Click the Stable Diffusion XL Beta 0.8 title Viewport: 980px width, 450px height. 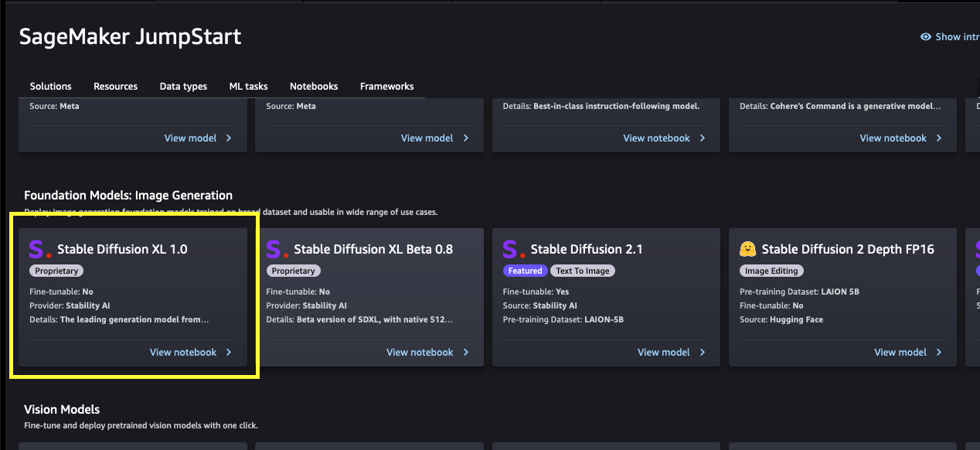(373, 249)
